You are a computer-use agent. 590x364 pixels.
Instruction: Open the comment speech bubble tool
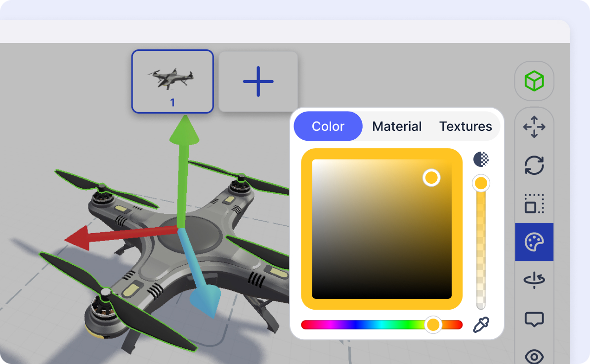click(534, 319)
